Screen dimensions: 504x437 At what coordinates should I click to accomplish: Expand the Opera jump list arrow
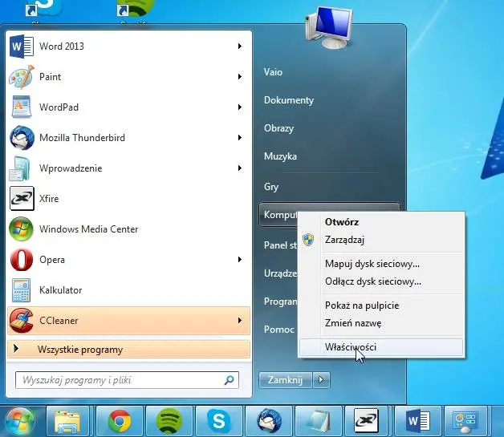(x=239, y=260)
